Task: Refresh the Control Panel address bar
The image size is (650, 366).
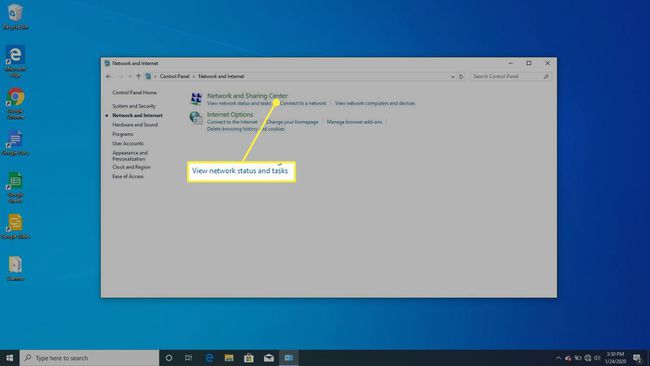Action: (461, 76)
